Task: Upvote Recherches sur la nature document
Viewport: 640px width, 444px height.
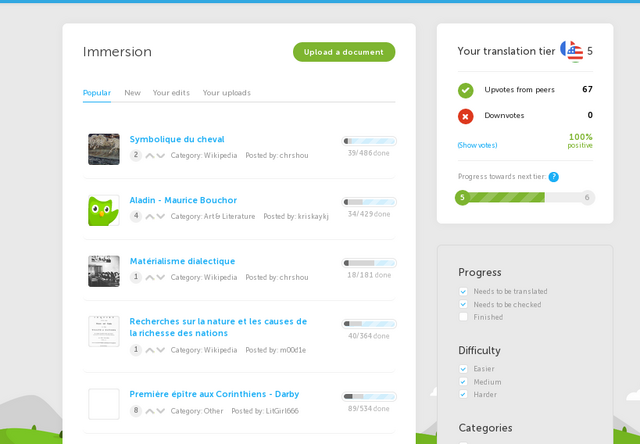Action: (x=150, y=350)
